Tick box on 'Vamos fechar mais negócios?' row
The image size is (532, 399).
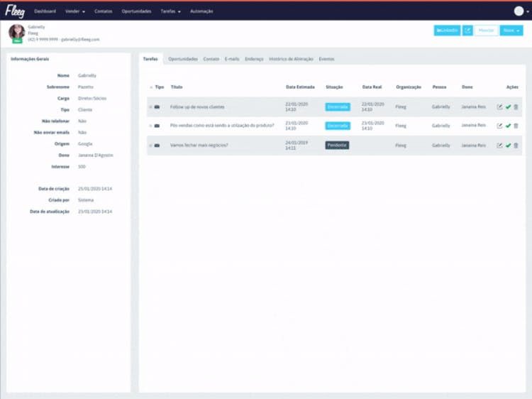point(150,146)
